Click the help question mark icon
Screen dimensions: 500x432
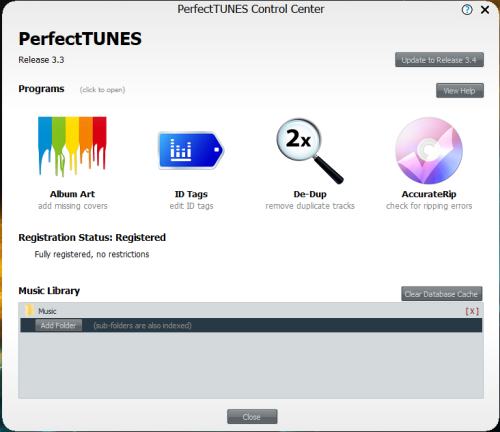click(x=467, y=10)
